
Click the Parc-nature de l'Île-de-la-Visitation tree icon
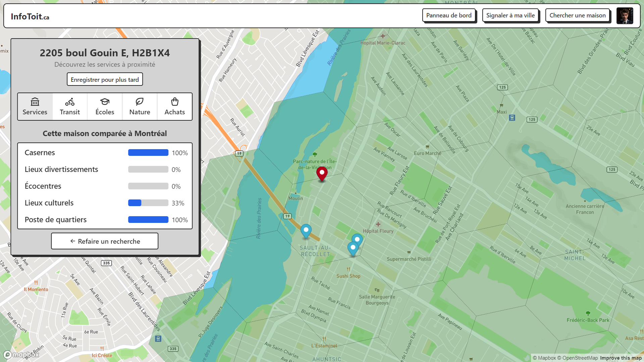315,155
